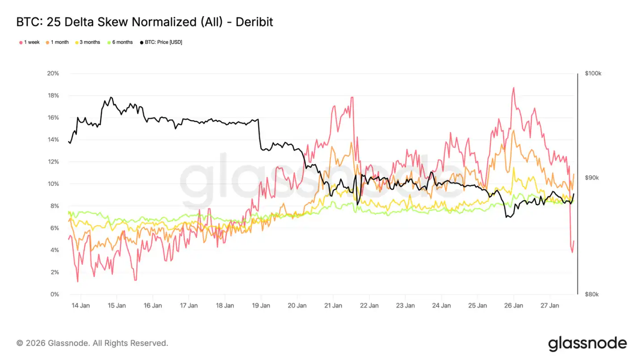Click the "$80k" right price axis label

pos(592,295)
